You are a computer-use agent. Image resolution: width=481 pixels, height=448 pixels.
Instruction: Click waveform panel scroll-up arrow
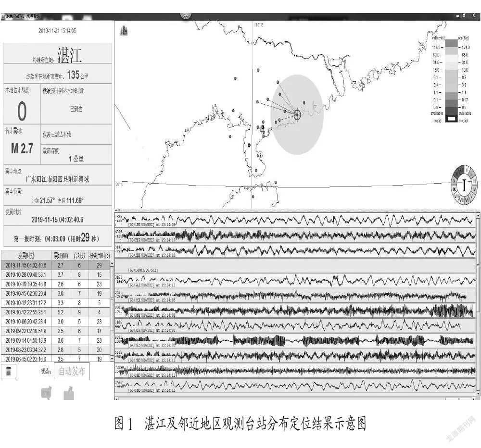[478, 216]
